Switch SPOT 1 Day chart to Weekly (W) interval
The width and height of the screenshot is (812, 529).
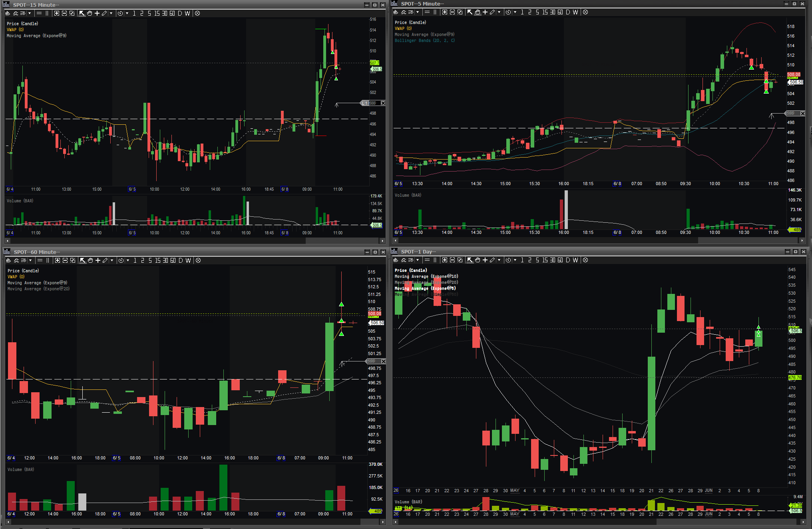[575, 260]
